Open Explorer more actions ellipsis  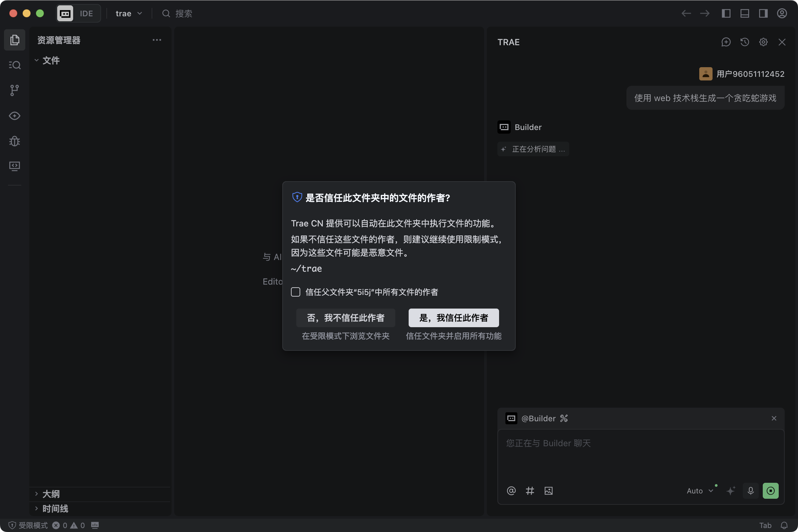(157, 40)
